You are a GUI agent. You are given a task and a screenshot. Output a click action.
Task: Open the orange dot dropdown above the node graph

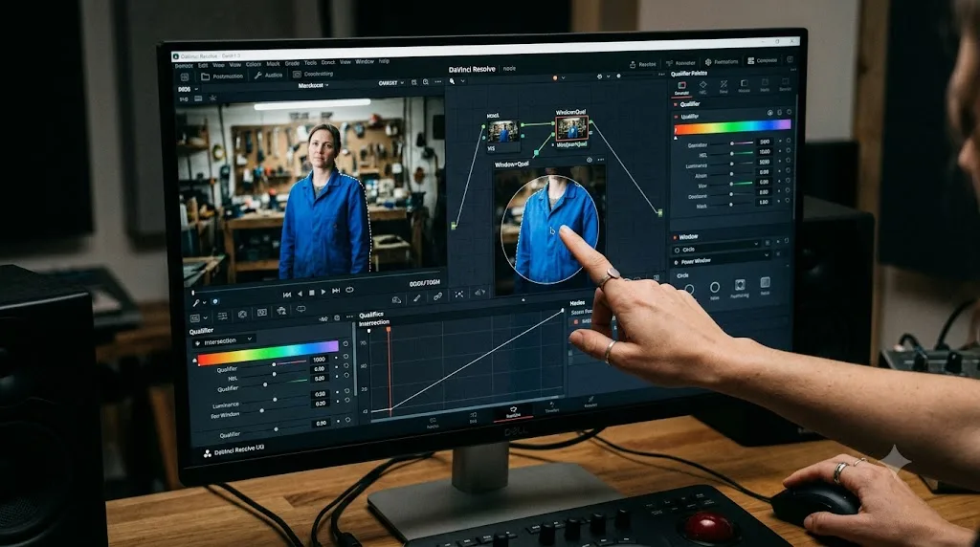pyautogui.click(x=558, y=78)
